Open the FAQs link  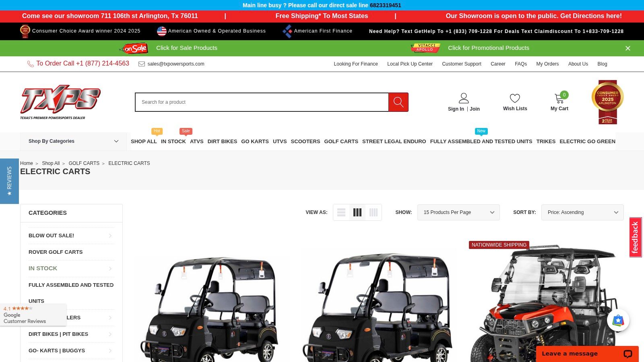pyautogui.click(x=521, y=64)
